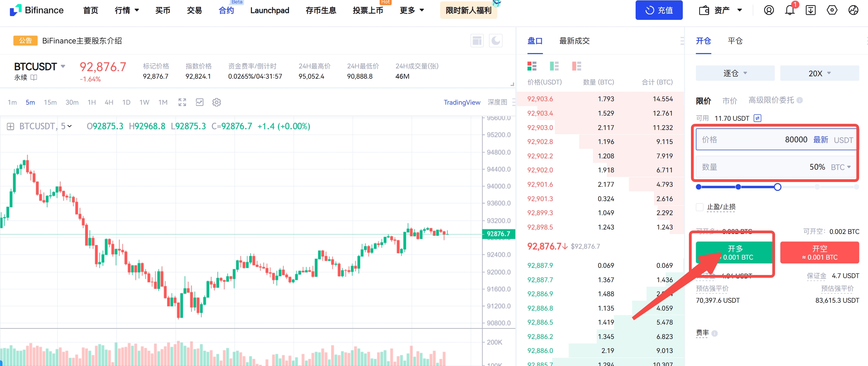Show only sell orders in order book

point(577,66)
